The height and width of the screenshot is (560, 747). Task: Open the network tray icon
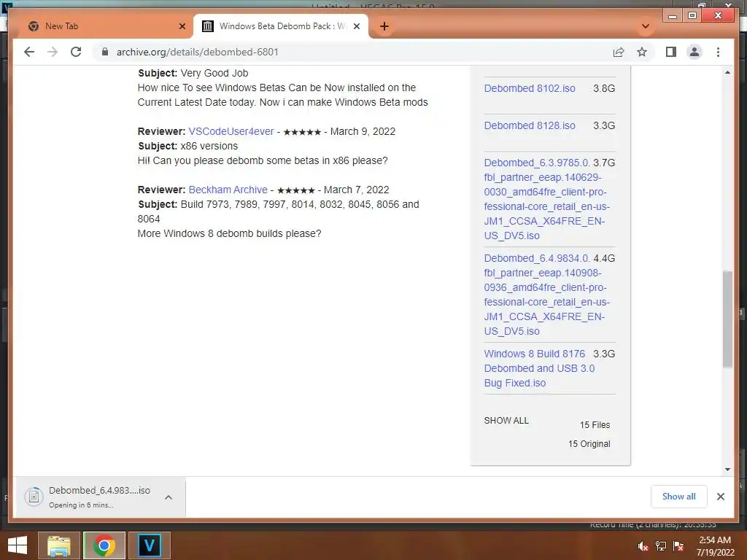click(x=661, y=546)
